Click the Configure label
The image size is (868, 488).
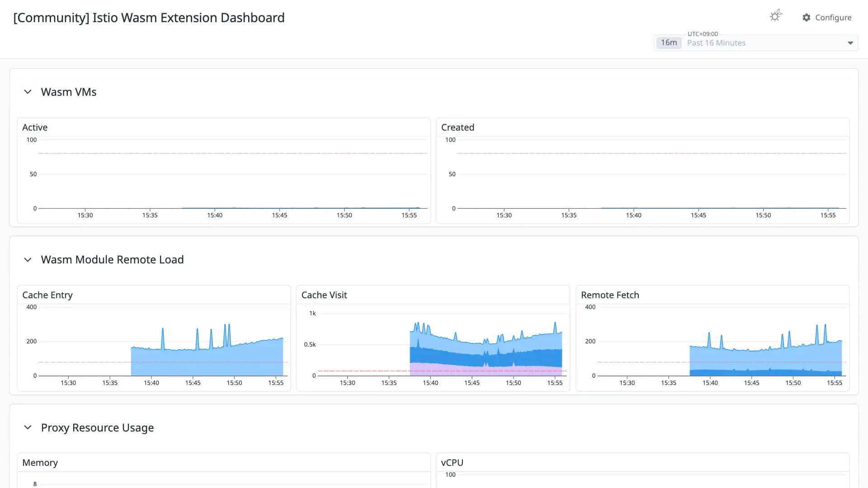833,18
